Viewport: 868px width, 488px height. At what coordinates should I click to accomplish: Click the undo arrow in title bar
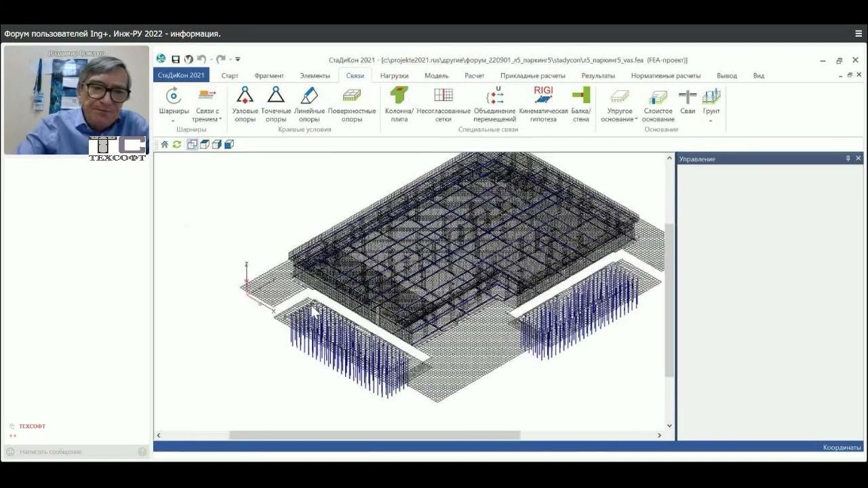201,60
